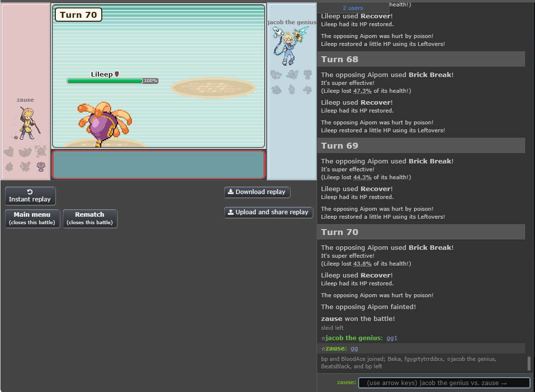
Task: Click the 'zause won the battle!' message
Action: [x=358, y=319]
